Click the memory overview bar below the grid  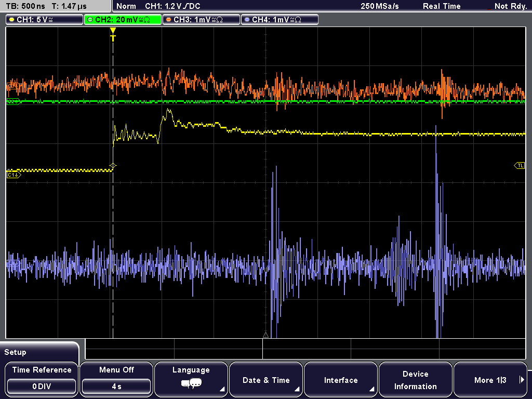(305, 349)
